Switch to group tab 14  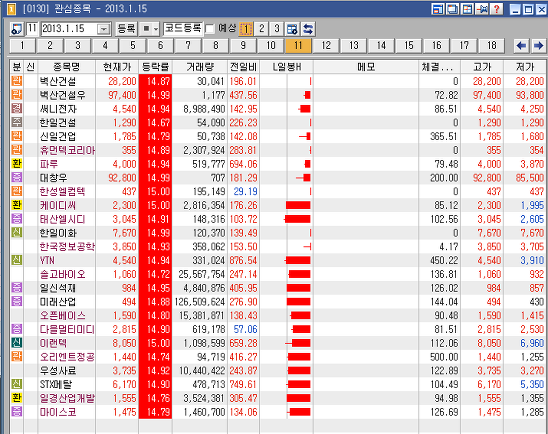point(381,45)
